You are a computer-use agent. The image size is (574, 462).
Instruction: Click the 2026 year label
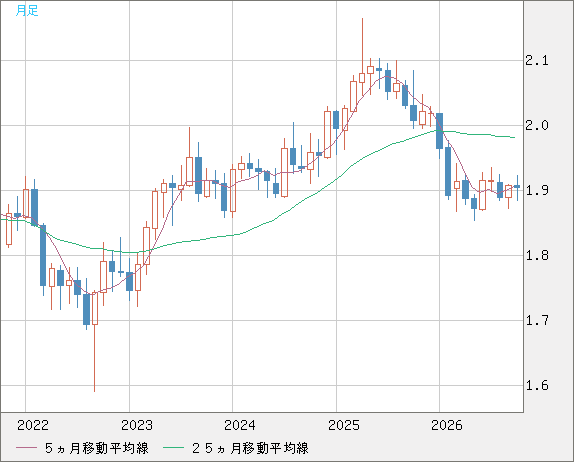[447, 425]
